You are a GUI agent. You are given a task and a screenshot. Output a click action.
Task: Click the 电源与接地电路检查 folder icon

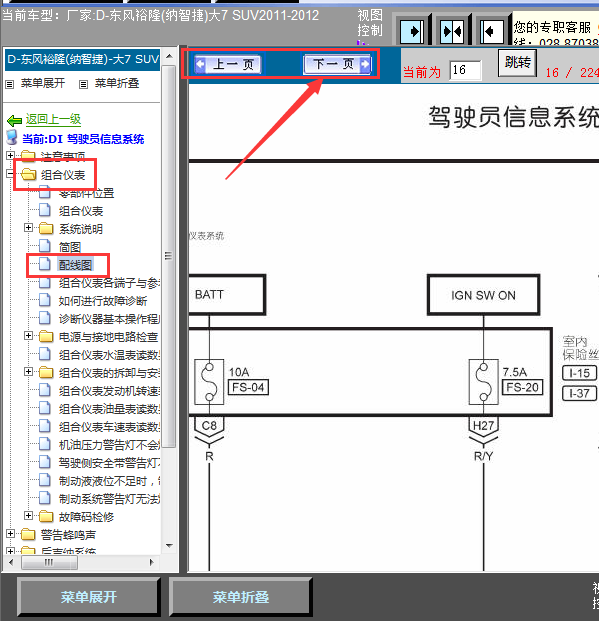(x=46, y=337)
